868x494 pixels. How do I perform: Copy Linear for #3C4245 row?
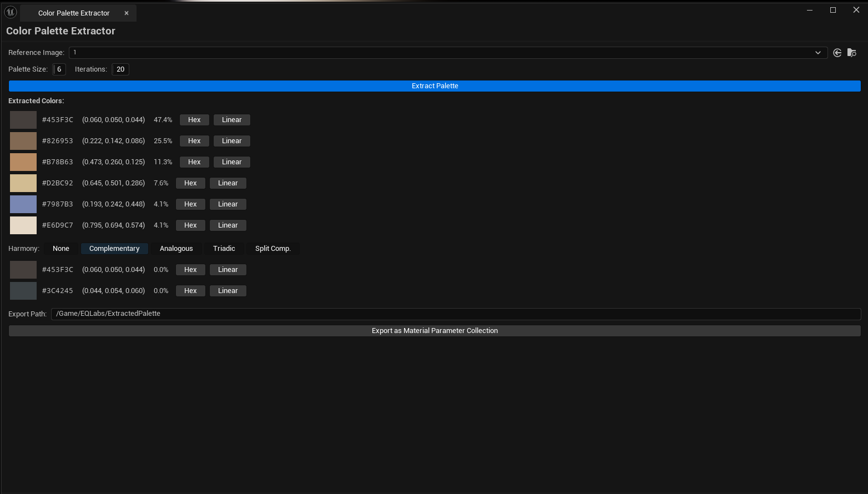(228, 291)
